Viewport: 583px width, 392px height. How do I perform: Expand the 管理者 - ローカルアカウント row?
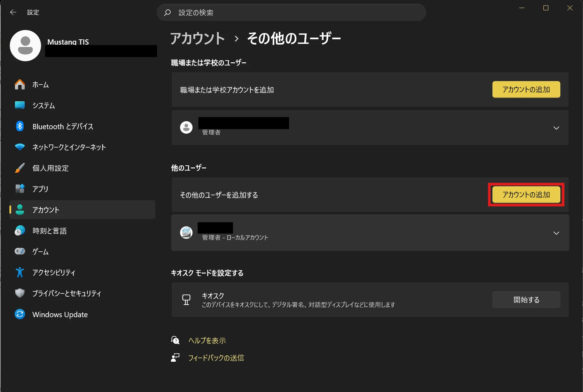pos(556,233)
